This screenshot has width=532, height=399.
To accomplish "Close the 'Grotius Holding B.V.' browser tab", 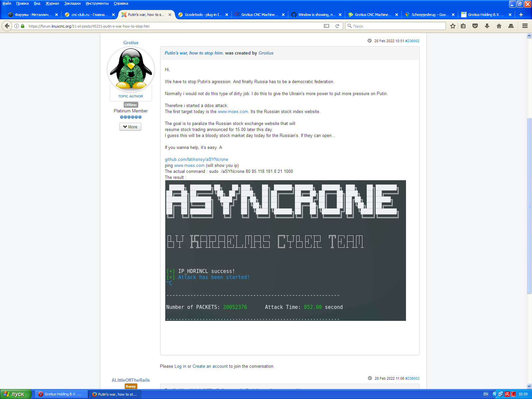I will tap(510, 15).
